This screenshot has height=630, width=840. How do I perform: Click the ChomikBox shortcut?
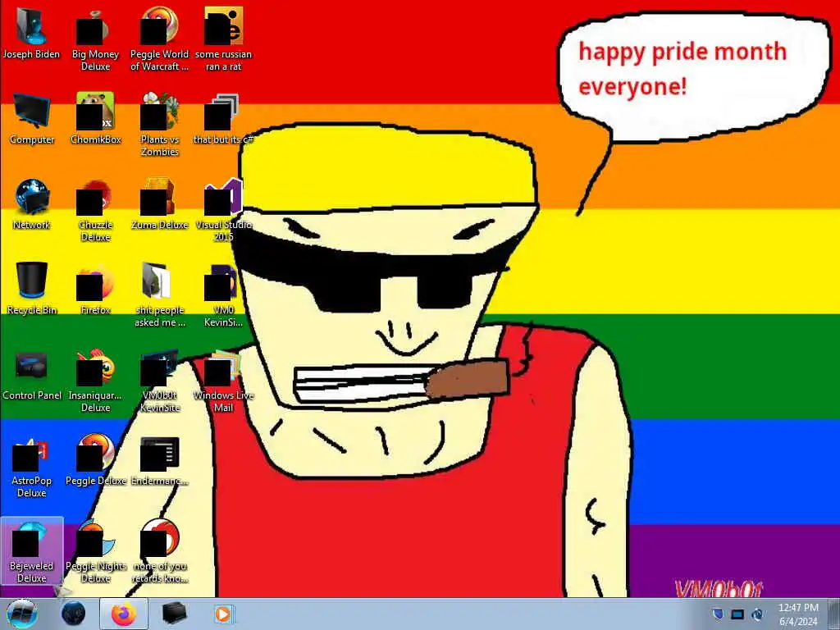click(95, 119)
